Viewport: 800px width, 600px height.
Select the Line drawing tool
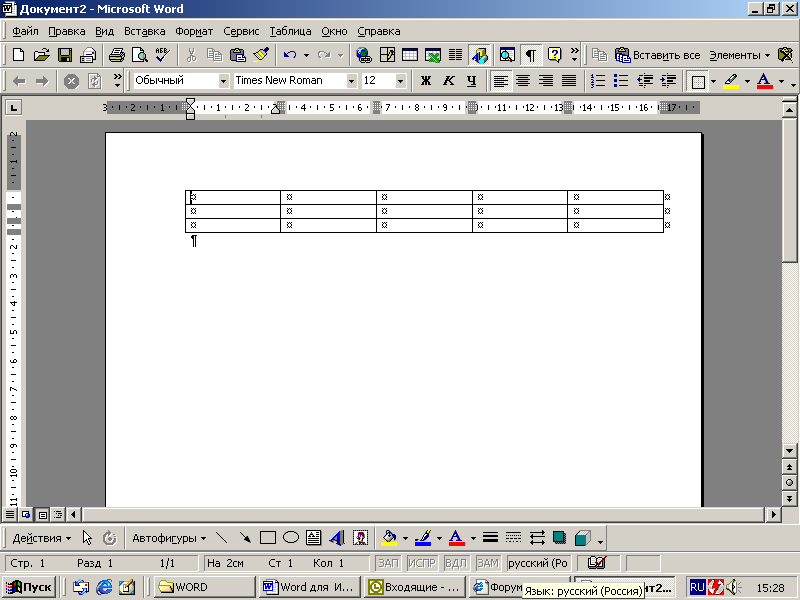[221, 538]
